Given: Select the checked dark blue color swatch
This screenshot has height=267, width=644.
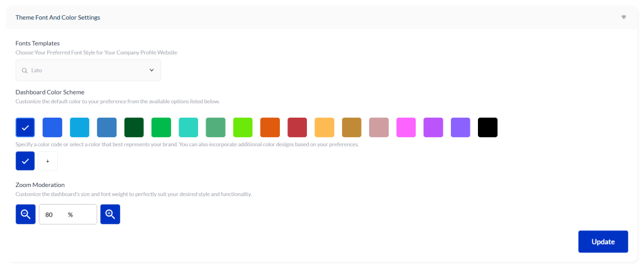Looking at the screenshot, I should point(25,127).
